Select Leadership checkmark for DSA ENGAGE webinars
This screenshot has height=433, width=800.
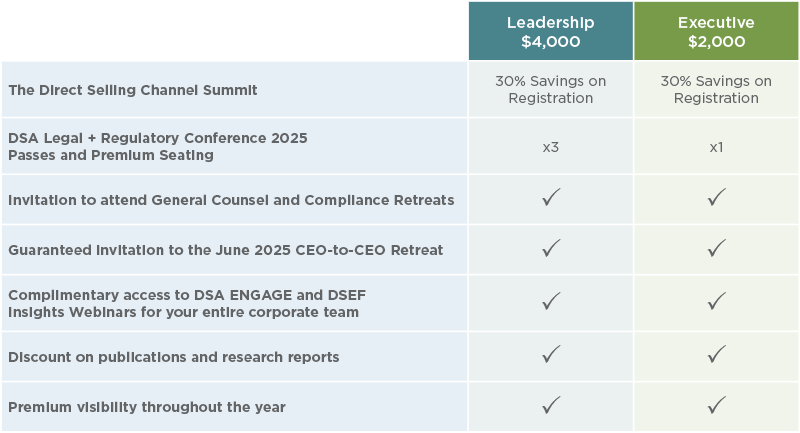[x=551, y=301]
